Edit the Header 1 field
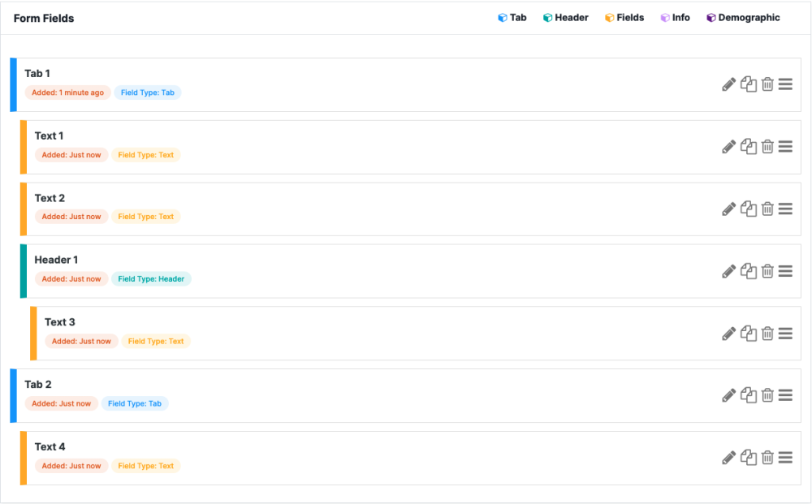 728,271
